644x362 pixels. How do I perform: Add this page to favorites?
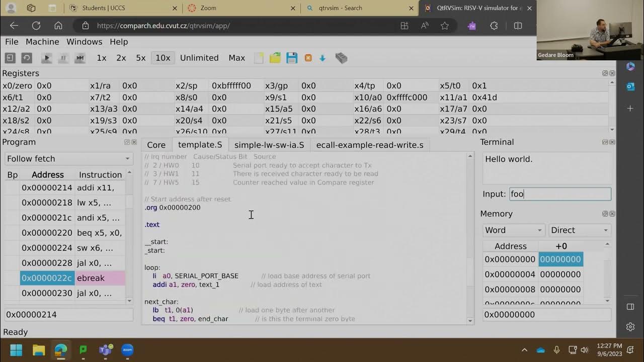445,26
